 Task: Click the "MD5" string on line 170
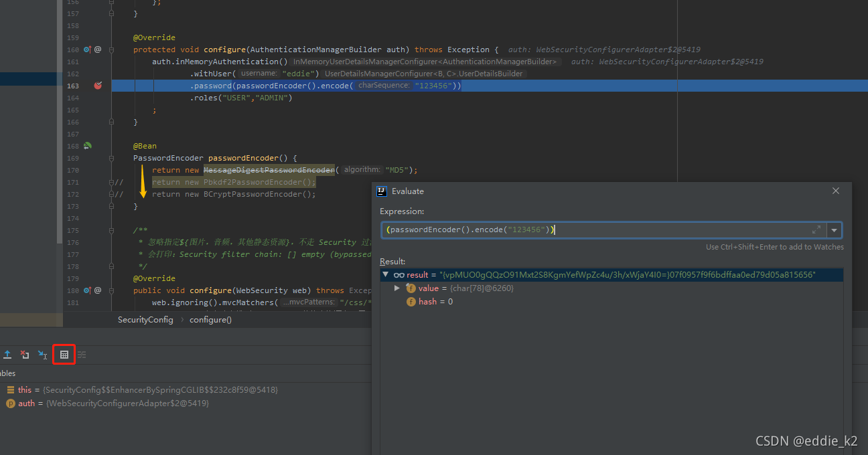point(396,170)
